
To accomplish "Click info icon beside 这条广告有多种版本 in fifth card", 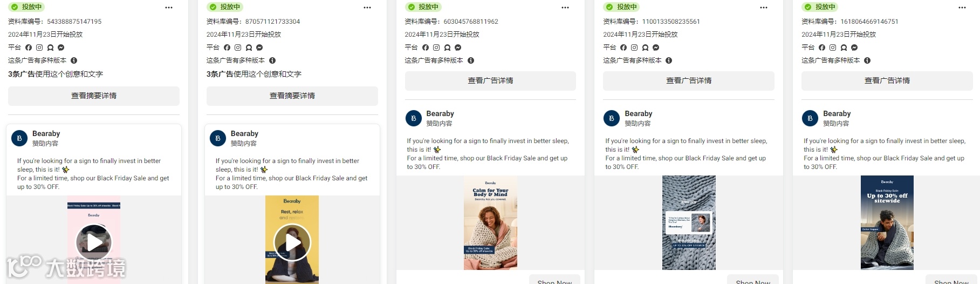I will tap(867, 60).
